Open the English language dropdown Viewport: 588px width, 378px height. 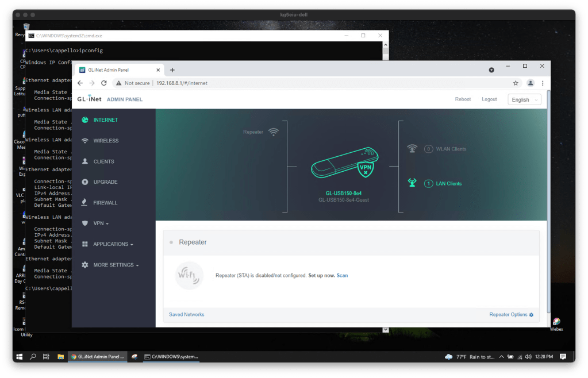(x=524, y=99)
